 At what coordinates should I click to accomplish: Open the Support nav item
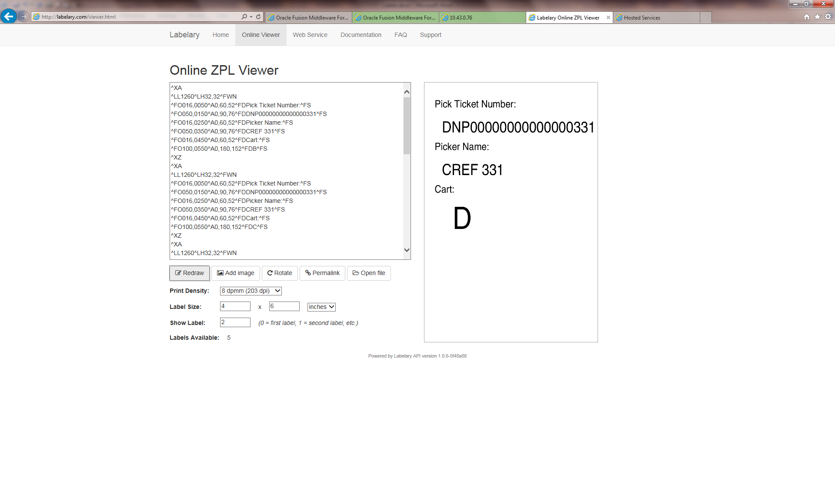431,35
